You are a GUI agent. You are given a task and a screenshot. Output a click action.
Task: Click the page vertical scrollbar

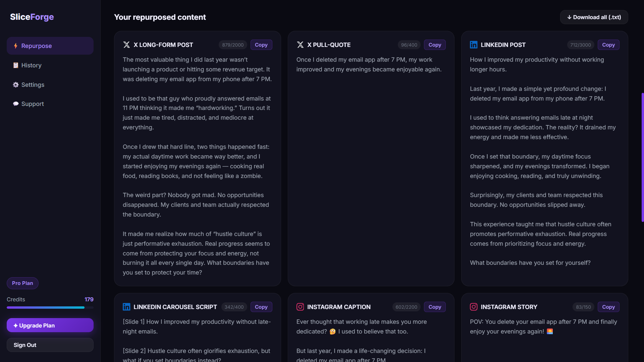[x=642, y=158]
